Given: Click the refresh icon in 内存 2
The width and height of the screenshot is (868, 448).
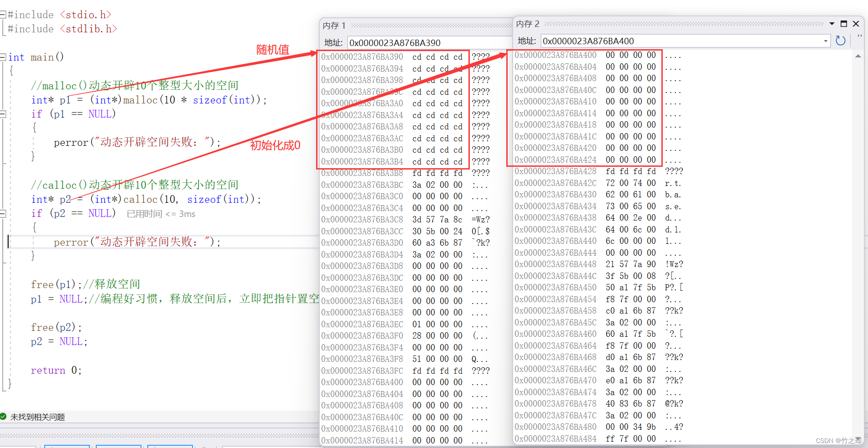Looking at the screenshot, I should coord(841,41).
